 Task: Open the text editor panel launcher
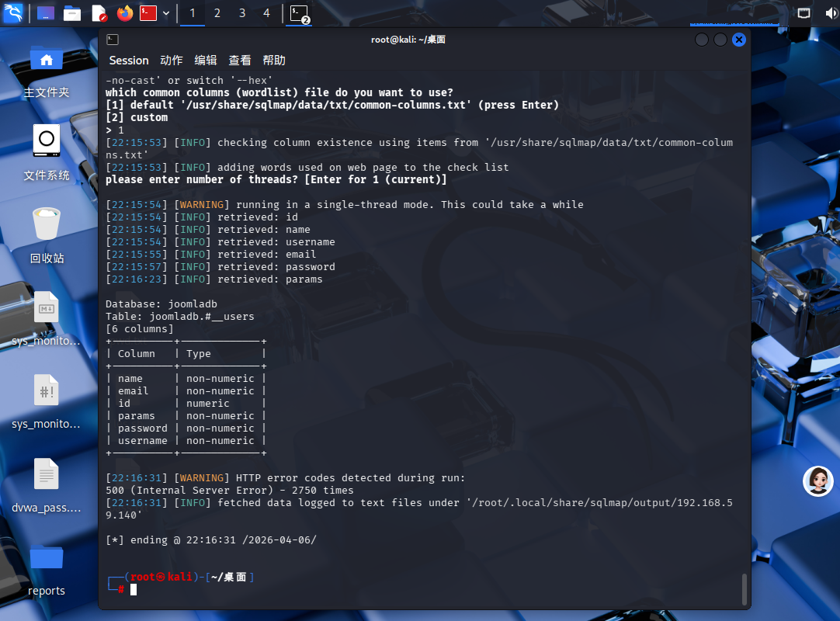click(99, 13)
